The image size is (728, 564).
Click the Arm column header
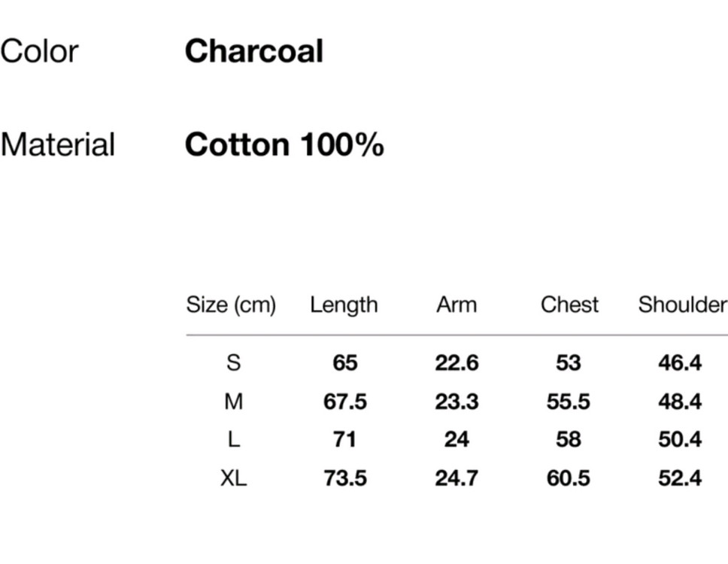click(456, 305)
